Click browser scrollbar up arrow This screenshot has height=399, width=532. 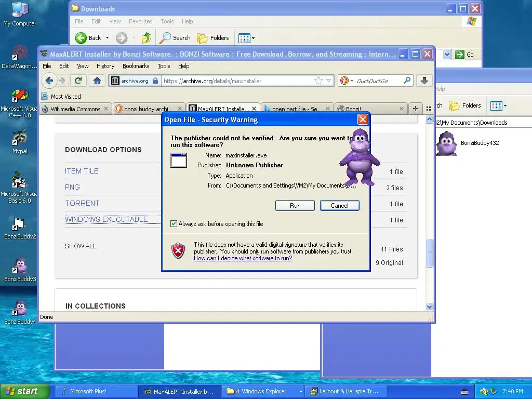[x=429, y=119]
